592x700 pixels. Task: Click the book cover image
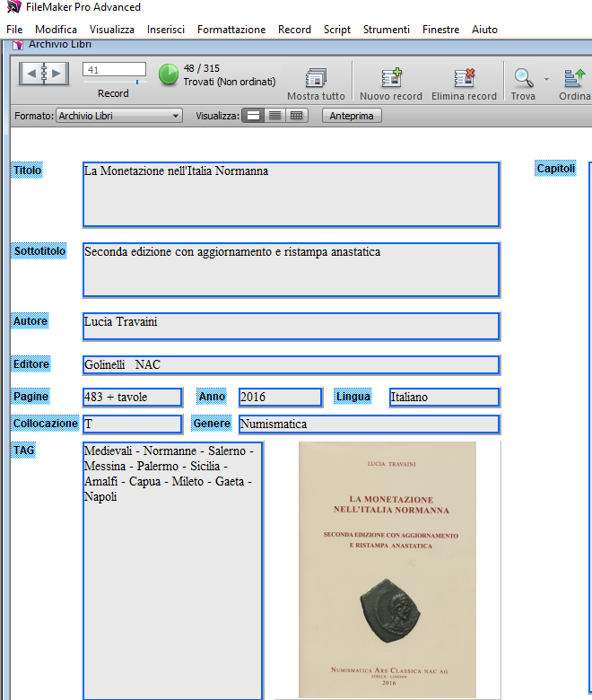(x=387, y=570)
